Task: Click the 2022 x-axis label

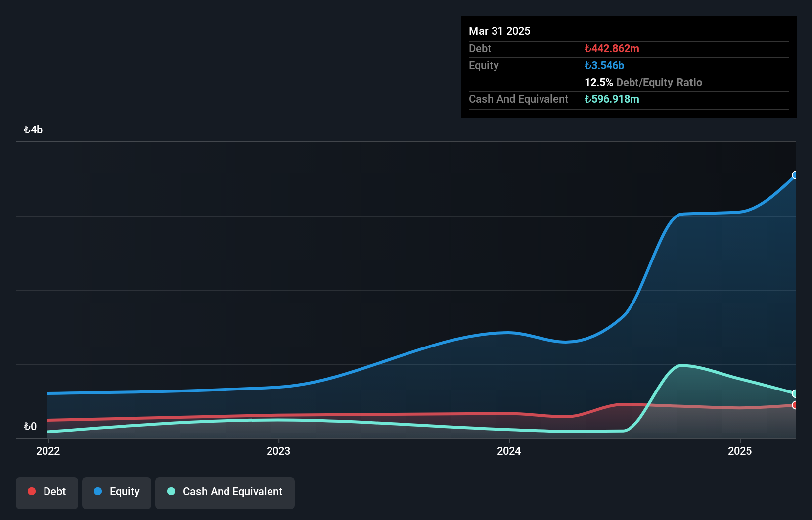Action: [48, 451]
